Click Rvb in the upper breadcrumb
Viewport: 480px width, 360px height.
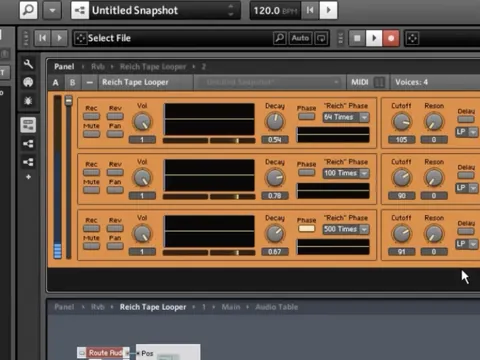point(98,67)
